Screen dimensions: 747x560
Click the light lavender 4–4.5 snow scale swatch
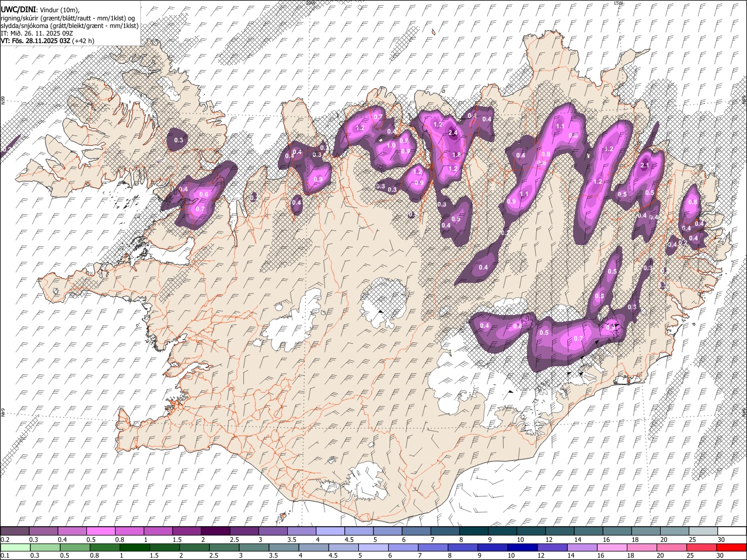(x=331, y=531)
